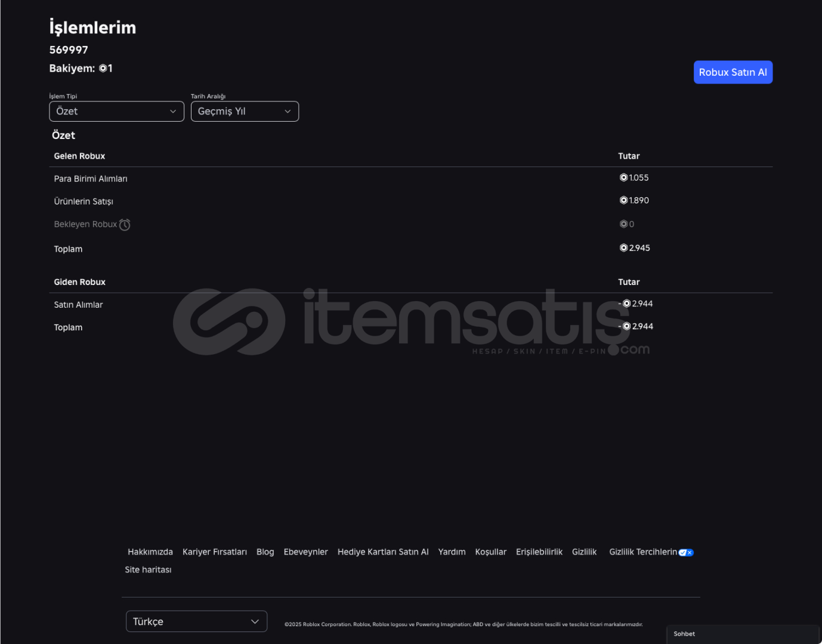Click the Toplam label under Gelen Robux
This screenshot has width=822, height=644.
68,249
